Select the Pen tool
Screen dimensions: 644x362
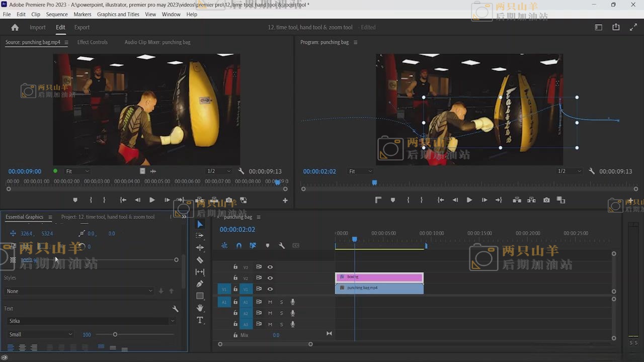200,284
